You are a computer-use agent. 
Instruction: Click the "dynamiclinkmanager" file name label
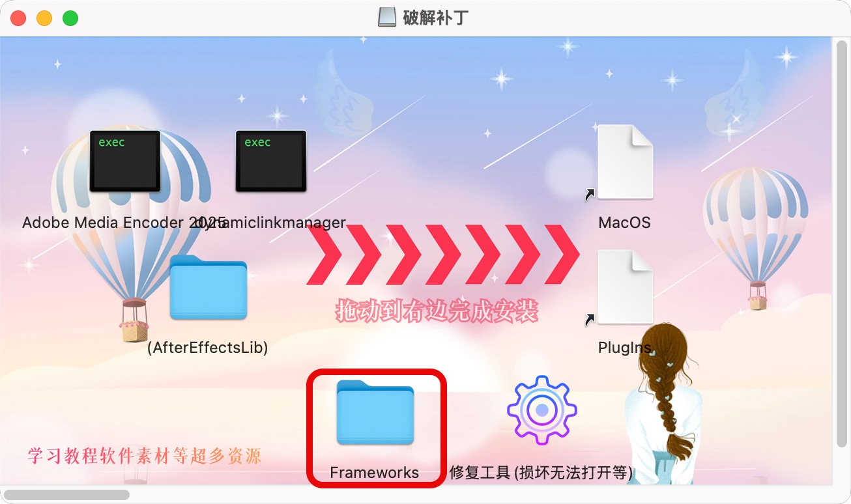coord(271,223)
